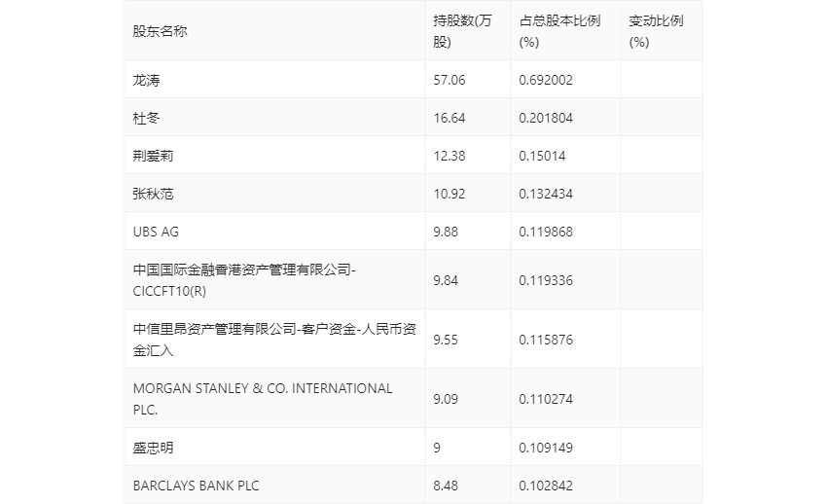Select shareholder name 张秋范
This screenshot has height=504, width=827.
click(153, 194)
